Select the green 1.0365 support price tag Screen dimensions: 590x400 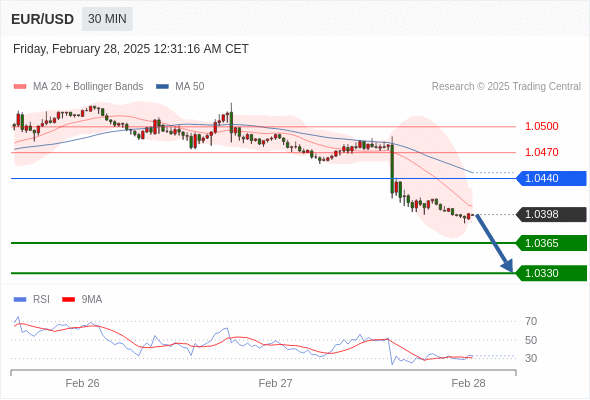[x=551, y=243]
